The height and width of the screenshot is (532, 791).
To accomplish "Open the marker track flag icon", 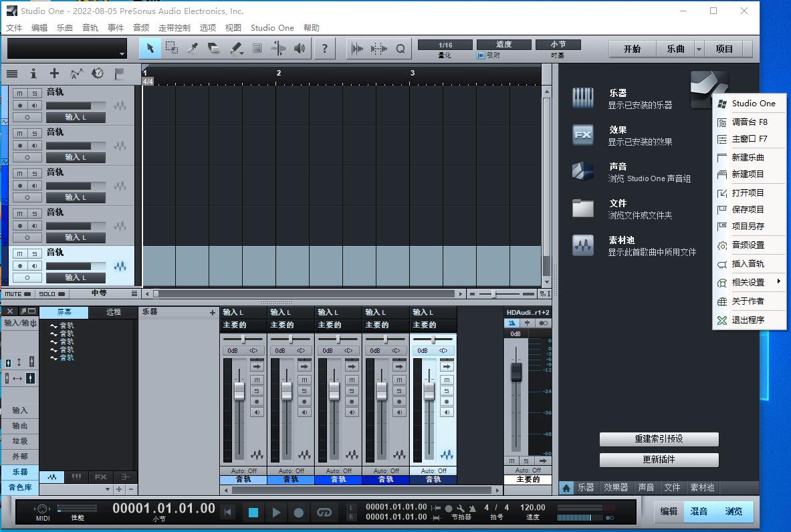I will point(119,74).
